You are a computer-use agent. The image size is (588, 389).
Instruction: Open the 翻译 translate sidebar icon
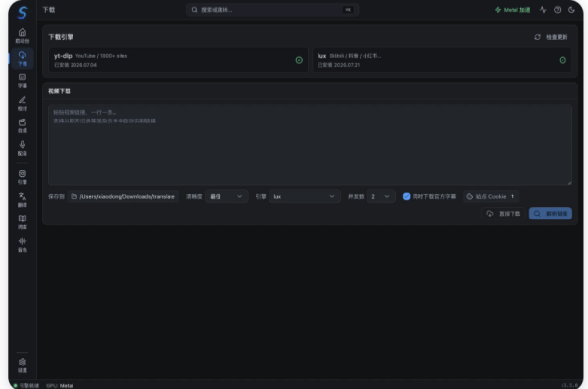pos(23,200)
